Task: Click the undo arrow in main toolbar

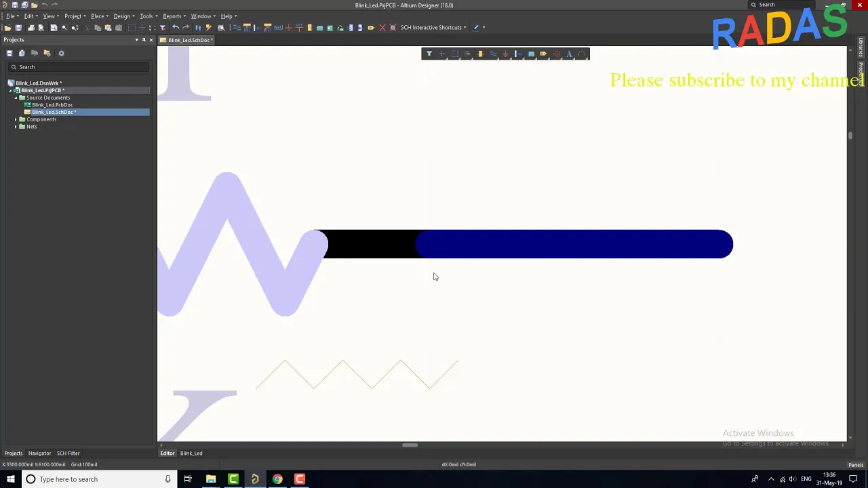Action: (176, 28)
